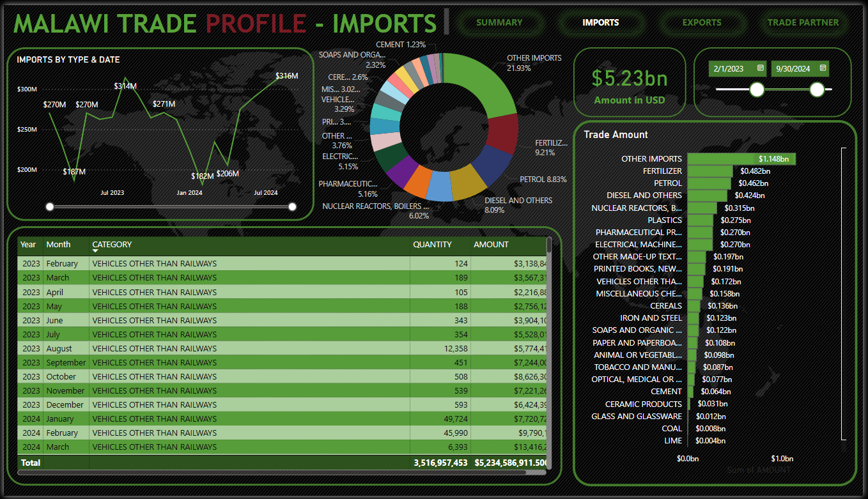
Task: Open the start date calendar picker
Action: click(761, 68)
